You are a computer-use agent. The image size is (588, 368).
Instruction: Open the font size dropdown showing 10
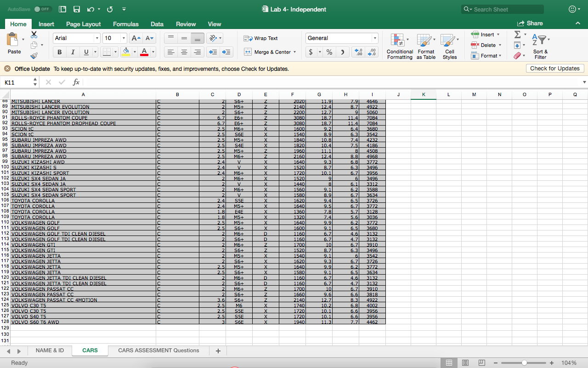click(x=124, y=38)
